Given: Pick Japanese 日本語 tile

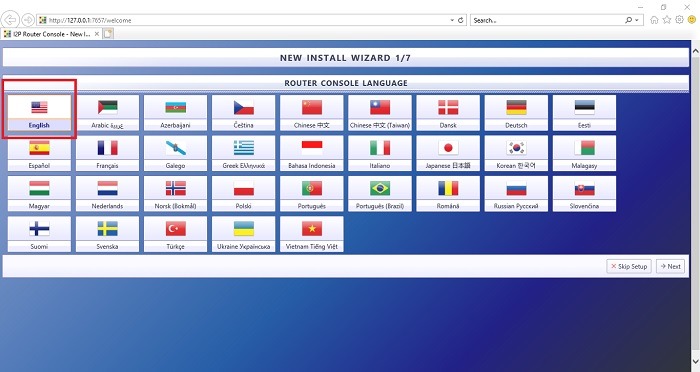Looking at the screenshot, I should pyautogui.click(x=448, y=153).
